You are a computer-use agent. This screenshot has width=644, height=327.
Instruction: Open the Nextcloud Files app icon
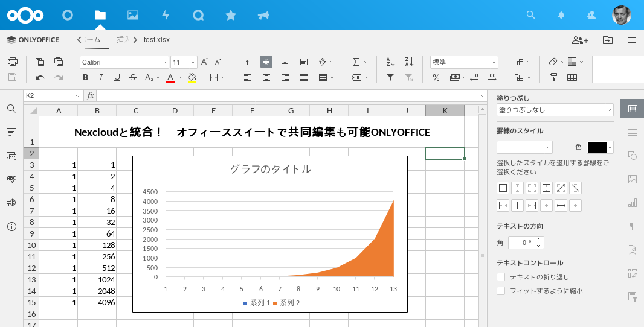(100, 15)
